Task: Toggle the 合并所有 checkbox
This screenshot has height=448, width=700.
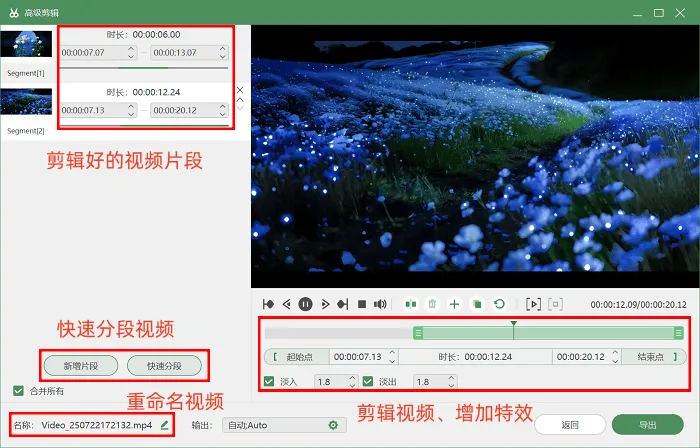Action: click(x=18, y=391)
